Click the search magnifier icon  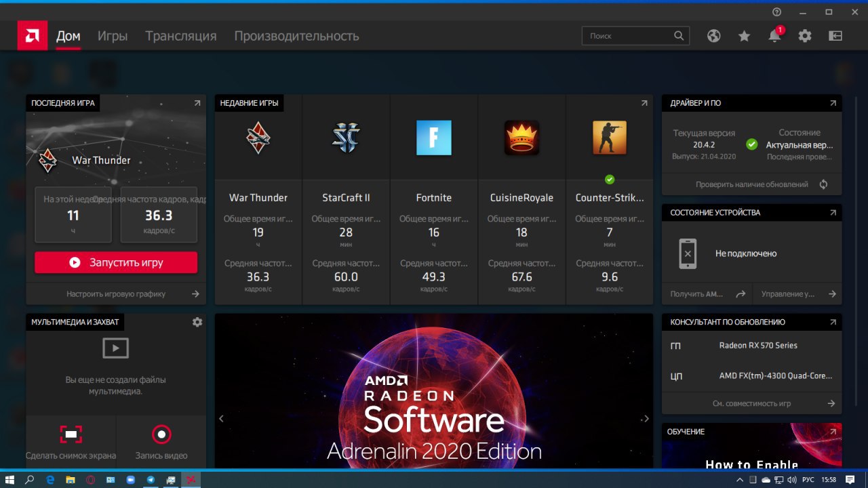click(x=679, y=36)
